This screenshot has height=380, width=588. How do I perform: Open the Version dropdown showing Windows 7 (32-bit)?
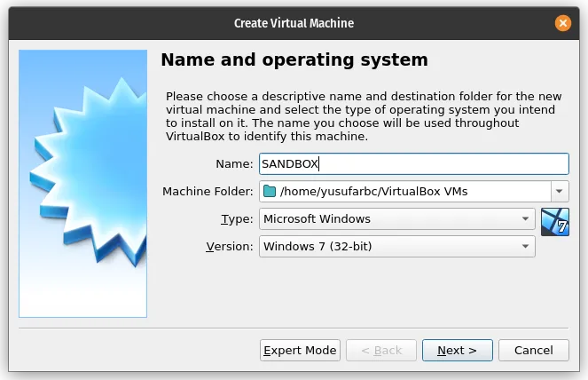point(396,246)
